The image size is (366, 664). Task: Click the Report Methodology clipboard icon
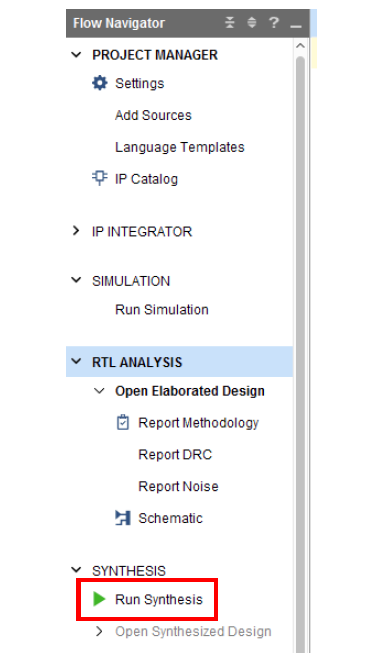tap(123, 422)
